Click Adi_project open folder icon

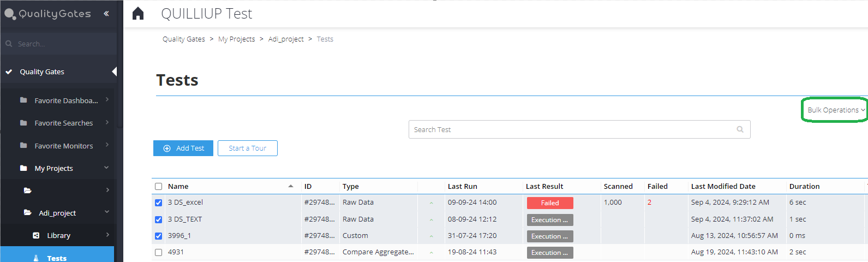click(x=28, y=213)
